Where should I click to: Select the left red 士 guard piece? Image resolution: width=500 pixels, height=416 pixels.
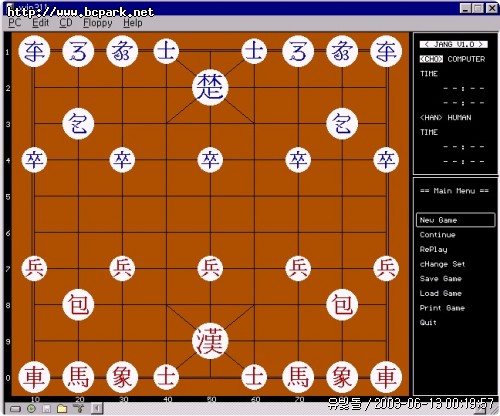tap(166, 377)
